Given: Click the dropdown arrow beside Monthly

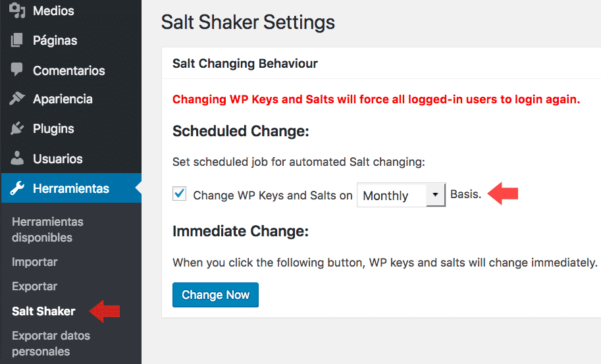Looking at the screenshot, I should point(435,195).
